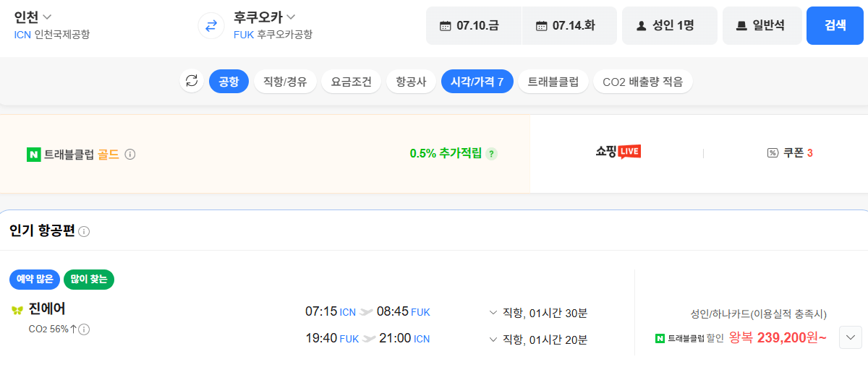Click the 트래블클럽 할인 label
The image size is (868, 367).
[689, 338]
